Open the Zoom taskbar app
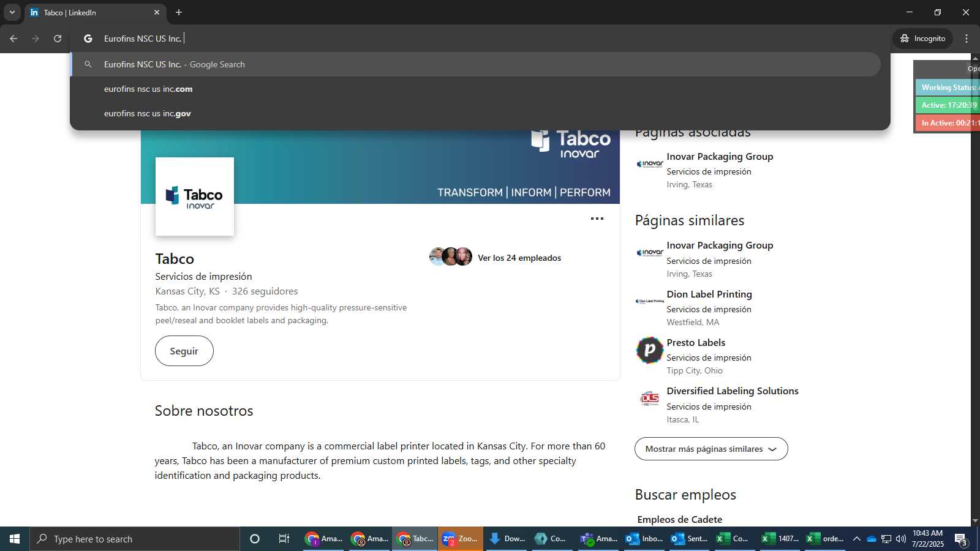 [461, 539]
